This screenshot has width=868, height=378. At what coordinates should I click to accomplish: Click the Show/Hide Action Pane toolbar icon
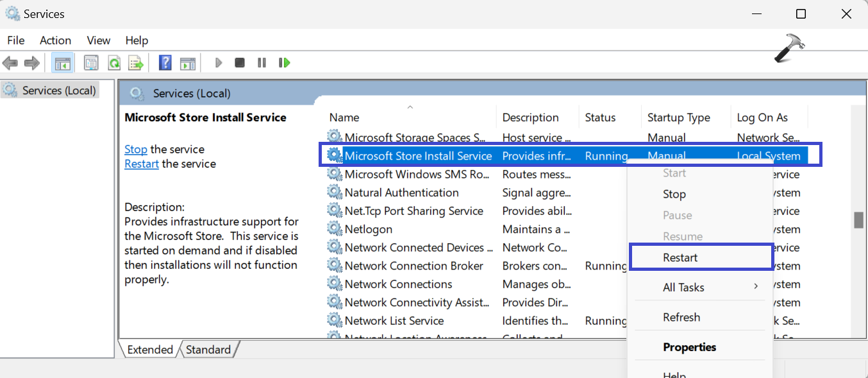187,63
